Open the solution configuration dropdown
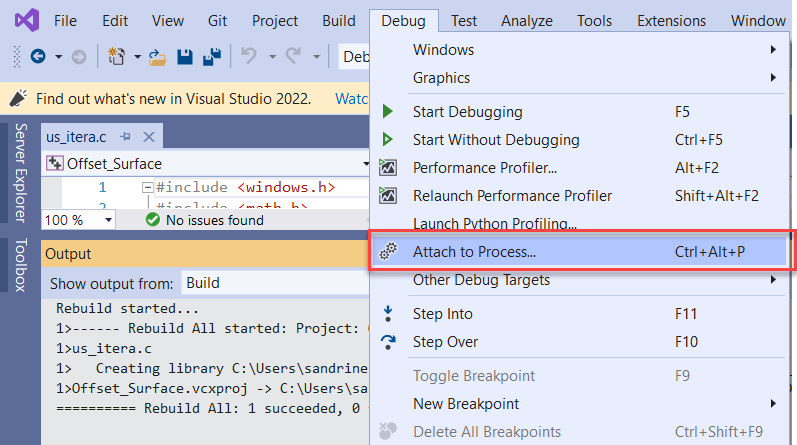This screenshot has width=797, height=445. pyautogui.click(x=354, y=56)
